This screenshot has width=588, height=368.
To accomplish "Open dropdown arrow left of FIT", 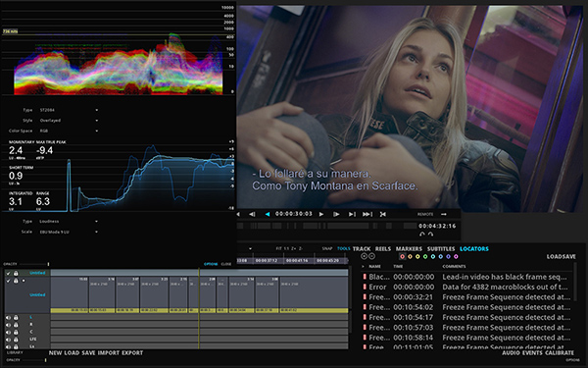I will pos(250,248).
